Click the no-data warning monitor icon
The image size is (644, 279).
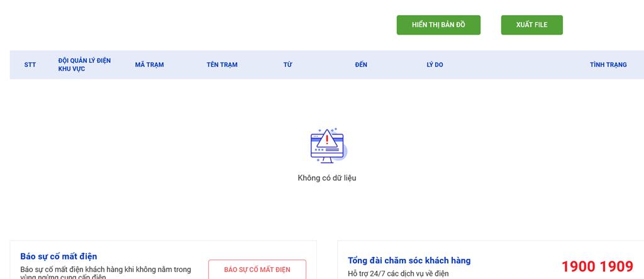(328, 146)
